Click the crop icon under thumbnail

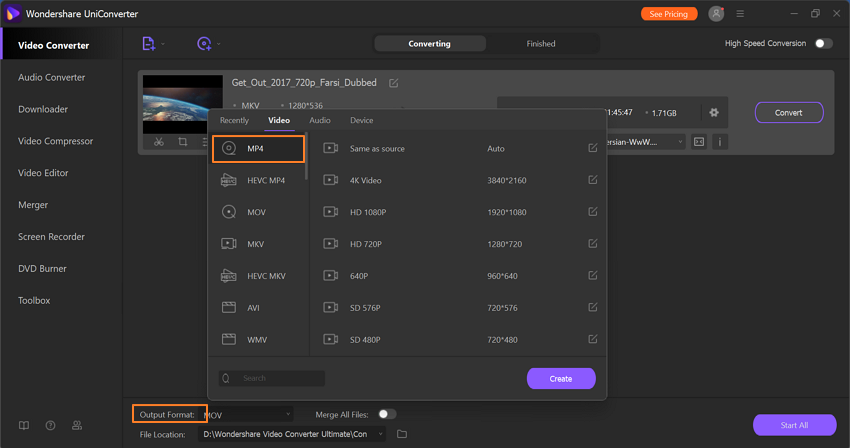click(183, 142)
